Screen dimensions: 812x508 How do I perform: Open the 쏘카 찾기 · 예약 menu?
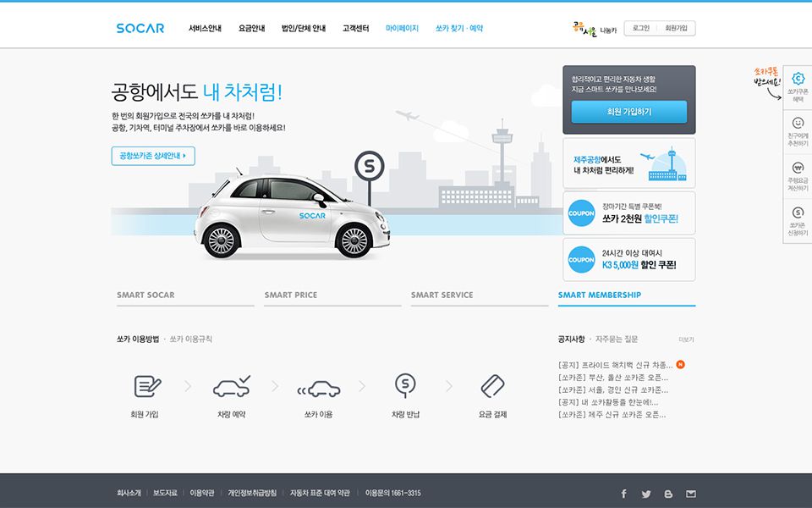click(x=459, y=28)
